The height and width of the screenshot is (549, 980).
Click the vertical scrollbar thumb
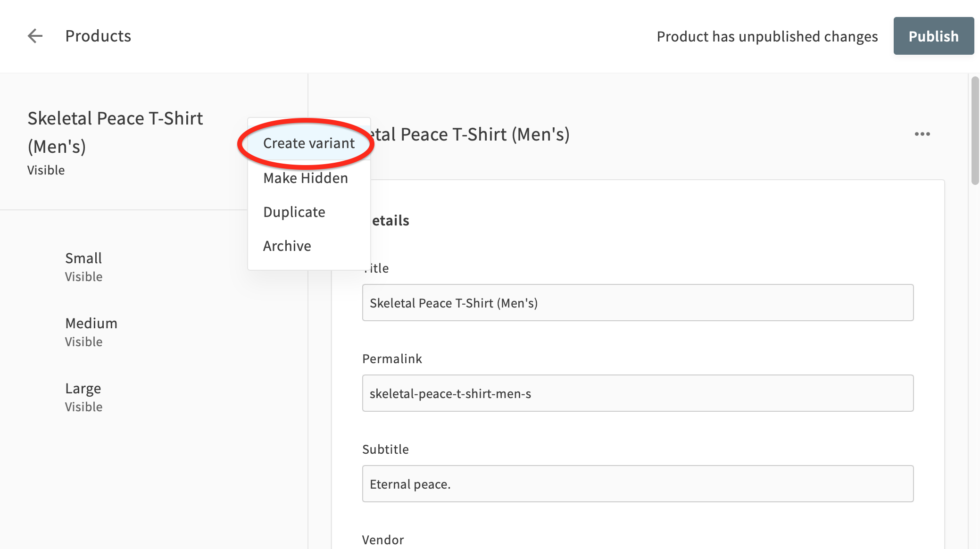click(x=975, y=131)
